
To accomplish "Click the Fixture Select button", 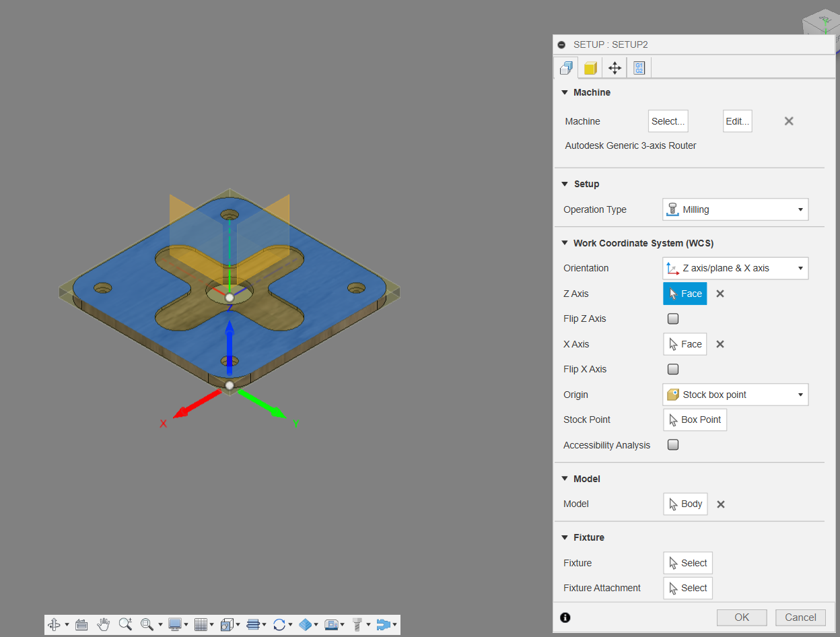I will coord(688,563).
